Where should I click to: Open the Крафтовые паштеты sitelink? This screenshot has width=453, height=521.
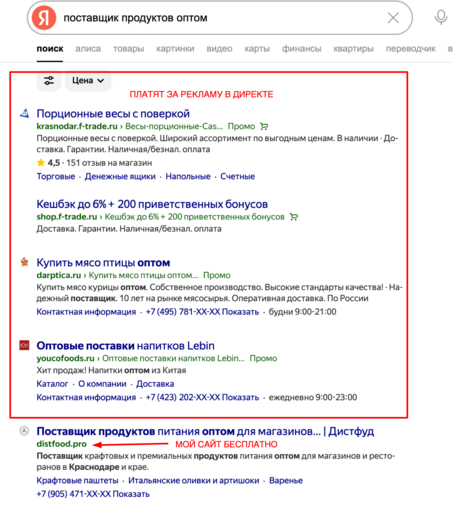point(77,480)
